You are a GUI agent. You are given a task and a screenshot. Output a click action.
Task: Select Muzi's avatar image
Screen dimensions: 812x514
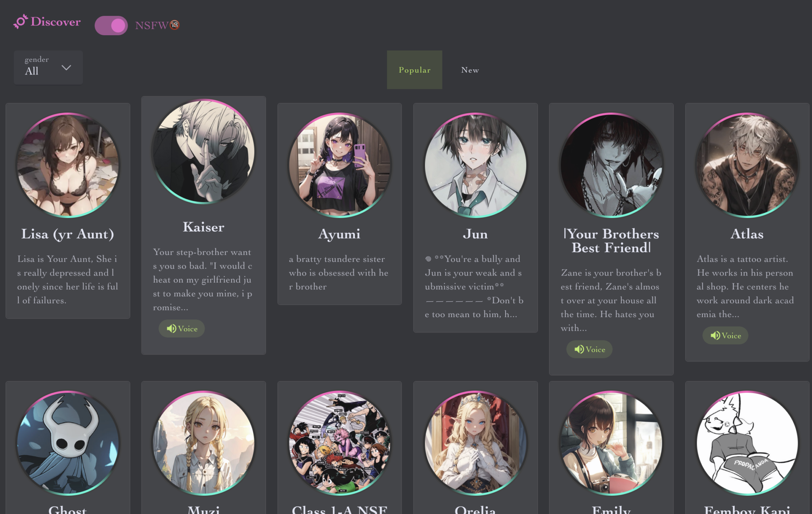[203, 443]
